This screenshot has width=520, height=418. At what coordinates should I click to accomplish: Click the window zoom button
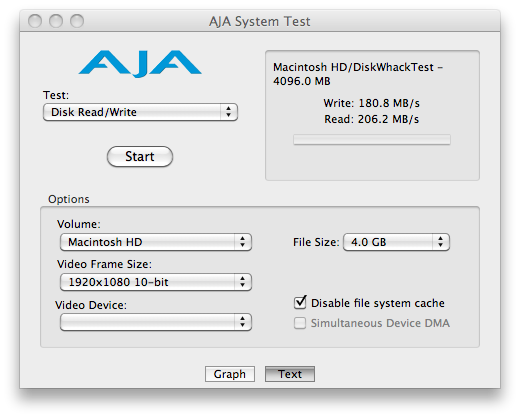pyautogui.click(x=77, y=21)
